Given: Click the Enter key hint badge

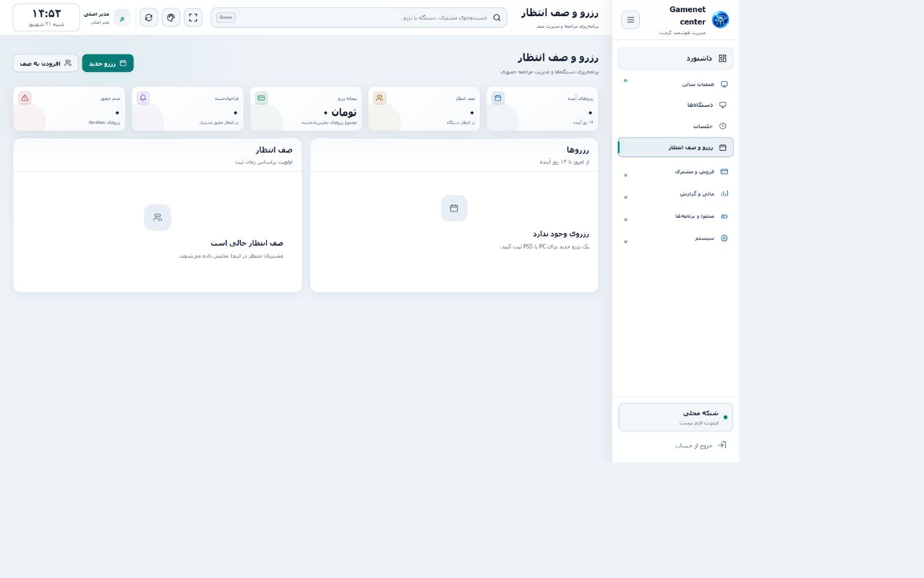Looking at the screenshot, I should pyautogui.click(x=226, y=17).
